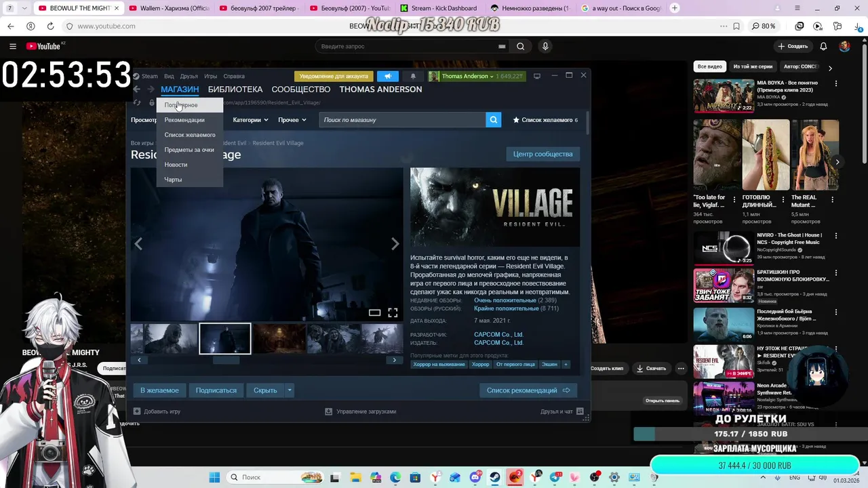Screen dimensions: 868x488
Task: Expand the Прочее dropdown in Steam store
Action: pos(292,120)
